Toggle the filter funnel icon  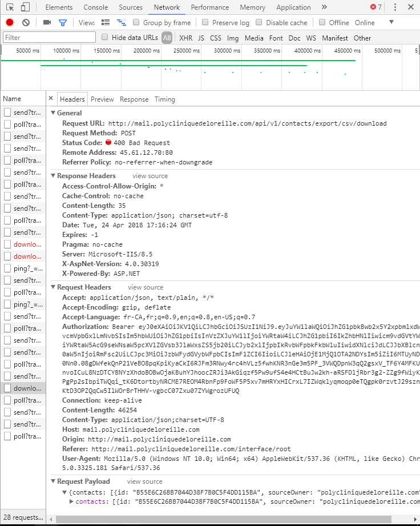[63, 23]
